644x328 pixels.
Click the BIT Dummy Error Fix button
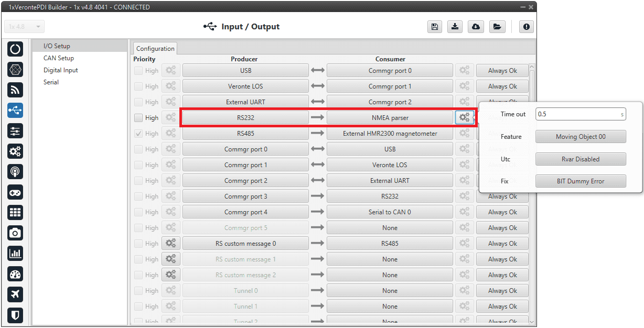581,181
